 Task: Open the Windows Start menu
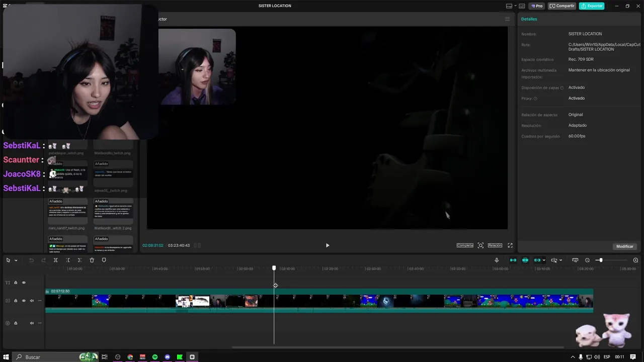coord(6,357)
